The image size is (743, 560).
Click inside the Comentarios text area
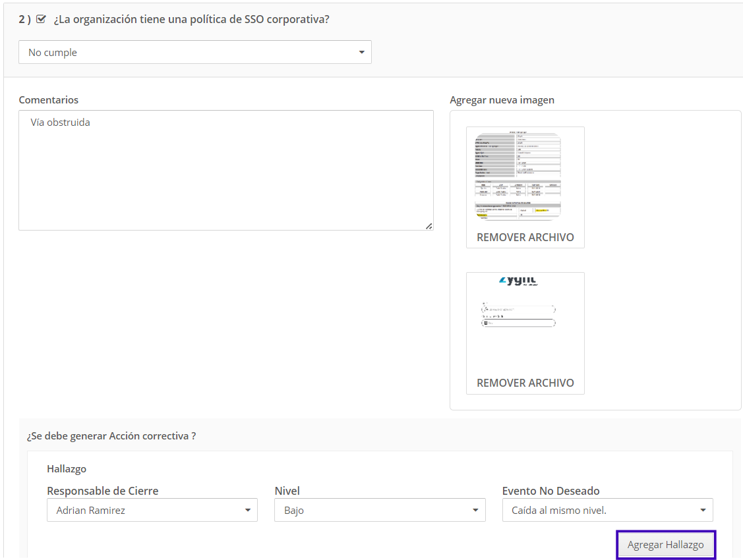[x=226, y=170]
